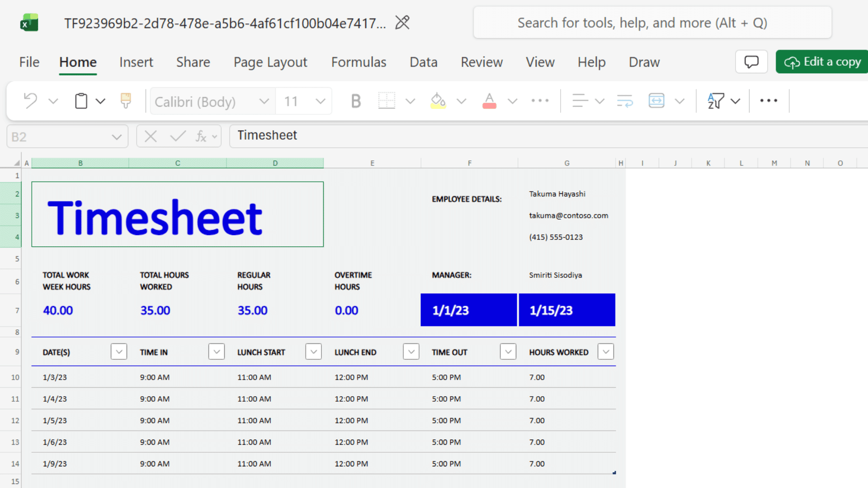Click the Merge cells icon
Screen dimensions: 868x488
656,101
